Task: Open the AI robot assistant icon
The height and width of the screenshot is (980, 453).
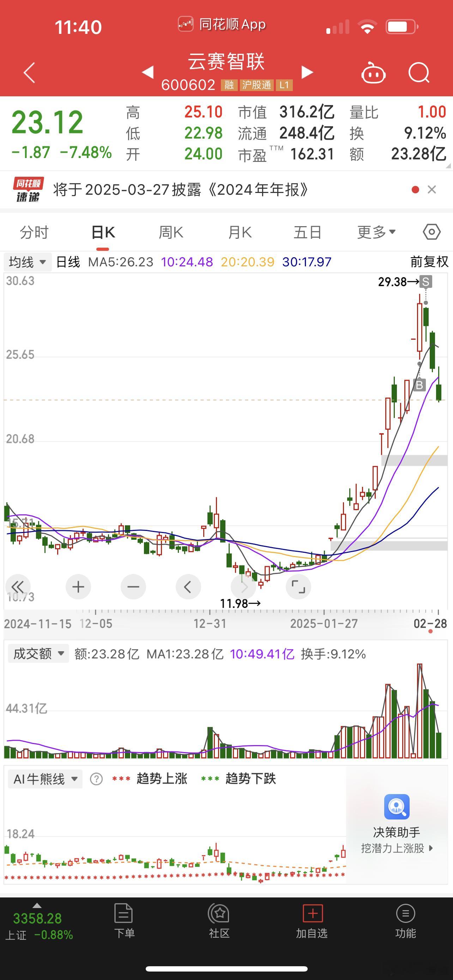Action: [x=373, y=72]
